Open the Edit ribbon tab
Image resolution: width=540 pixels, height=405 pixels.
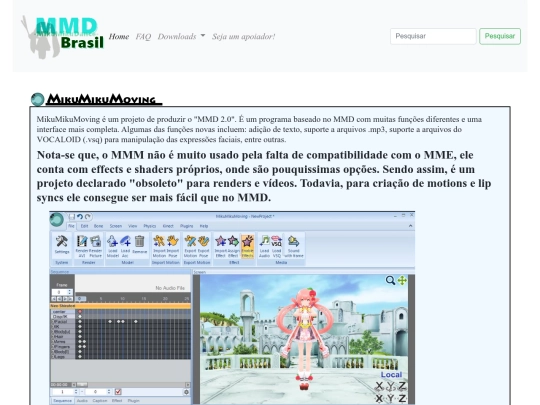pyautogui.click(x=84, y=226)
